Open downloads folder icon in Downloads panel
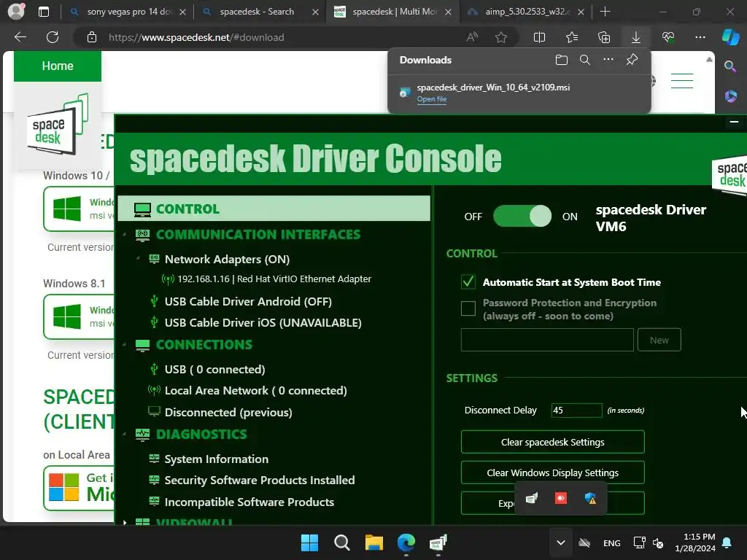This screenshot has height=560, width=747. coord(562,60)
